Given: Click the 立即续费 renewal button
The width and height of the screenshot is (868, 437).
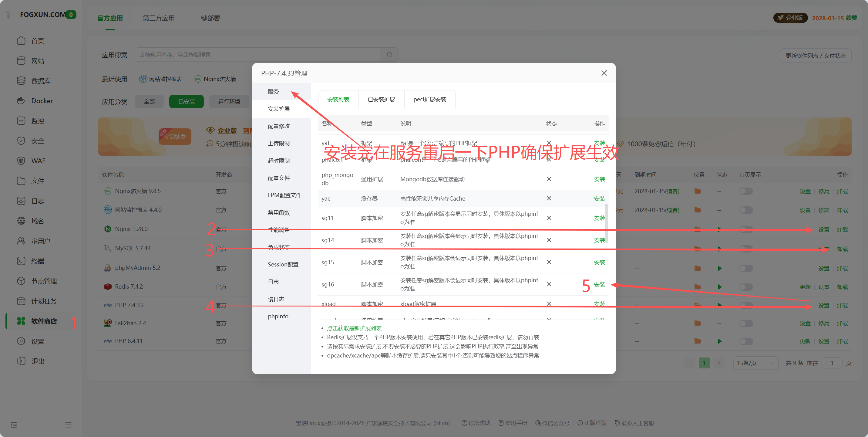Looking at the screenshot, I should (175, 137).
